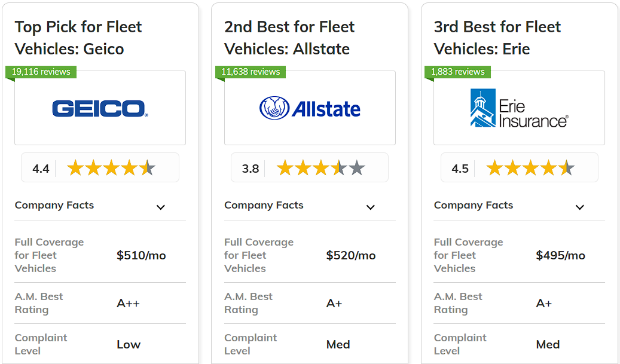Image resolution: width=620 pixels, height=364 pixels.
Task: Click '3rd Best for Fleet Vehicles: Erie' heading
Action: click(497, 38)
